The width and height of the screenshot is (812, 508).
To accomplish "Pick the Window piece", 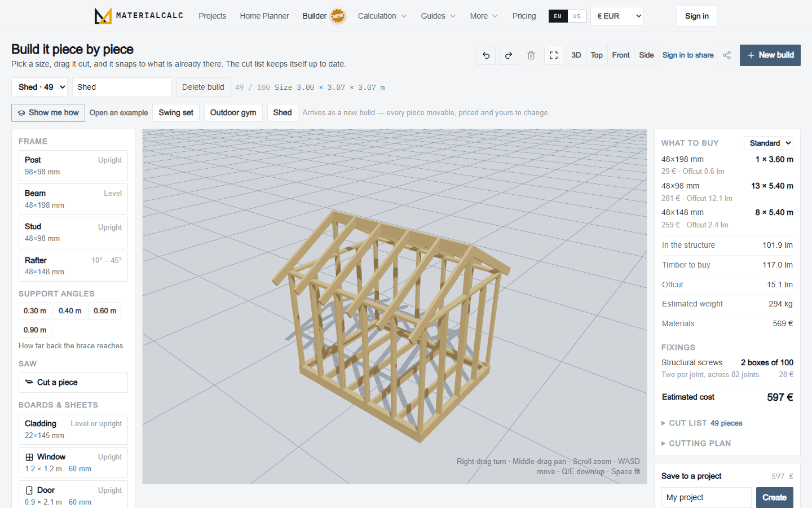I will click(x=73, y=462).
